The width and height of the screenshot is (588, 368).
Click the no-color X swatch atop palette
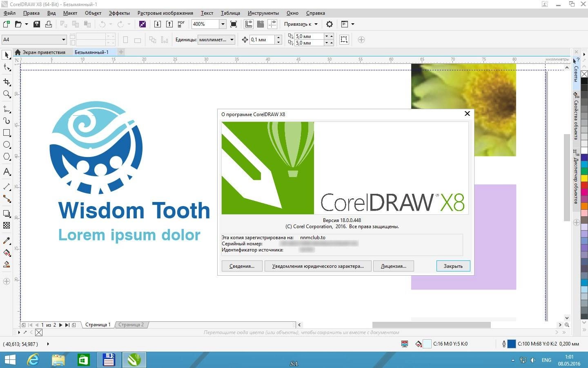[584, 74]
